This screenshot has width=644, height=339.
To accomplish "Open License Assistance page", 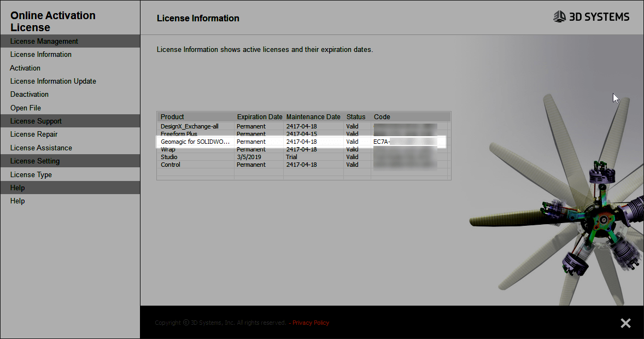I will [41, 148].
